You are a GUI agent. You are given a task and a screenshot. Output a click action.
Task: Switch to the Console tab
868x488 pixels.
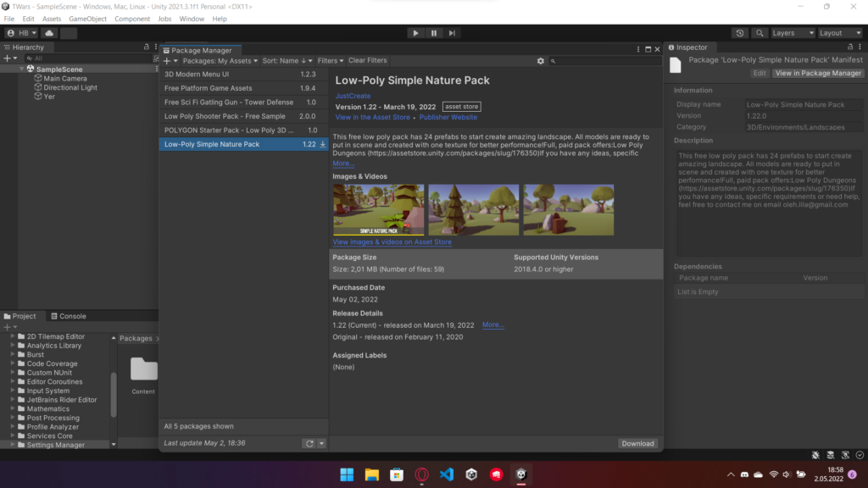coord(68,316)
